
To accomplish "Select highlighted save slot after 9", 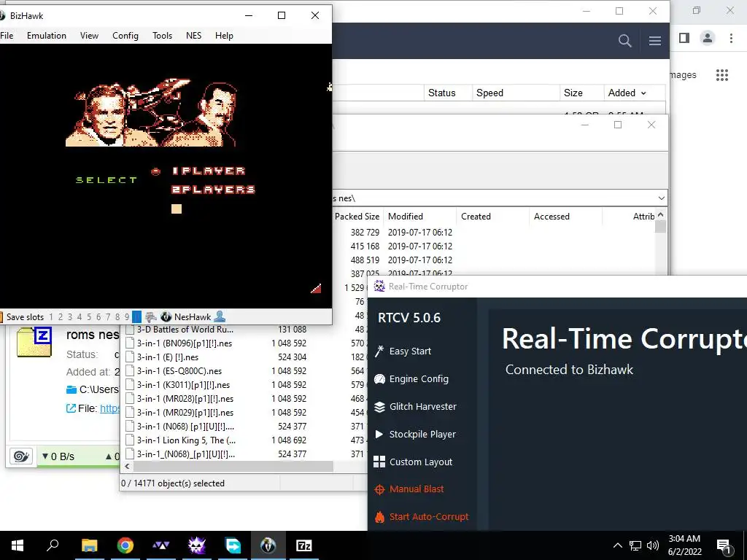I will (x=136, y=316).
